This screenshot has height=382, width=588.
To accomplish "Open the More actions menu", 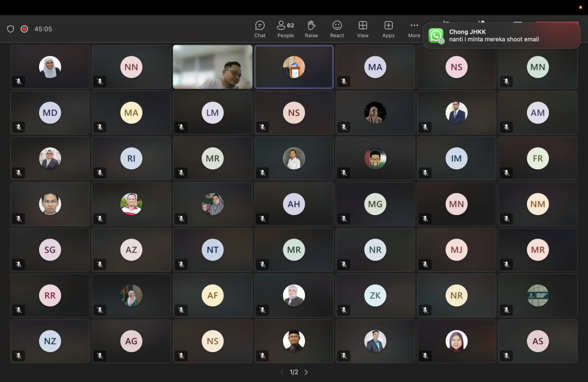I will point(414,29).
